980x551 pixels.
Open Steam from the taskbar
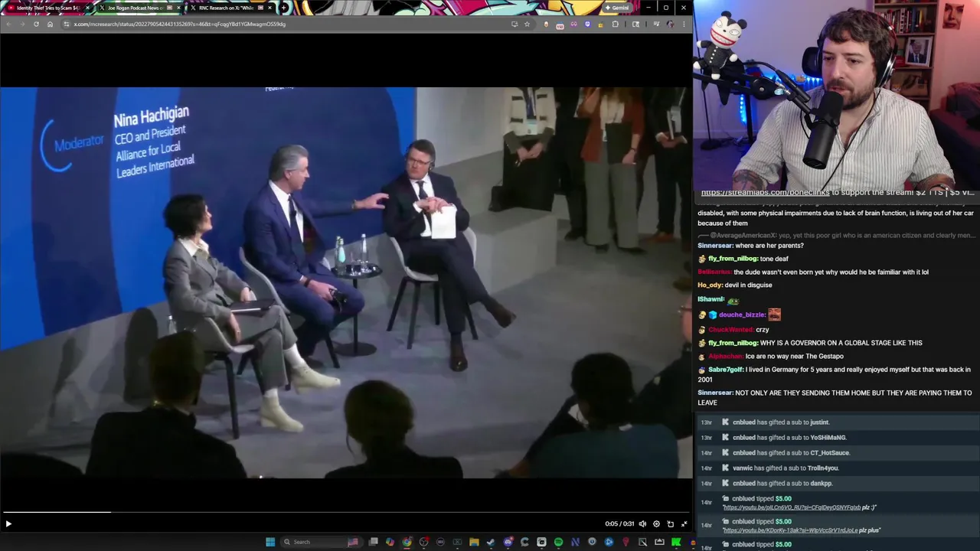coord(491,542)
